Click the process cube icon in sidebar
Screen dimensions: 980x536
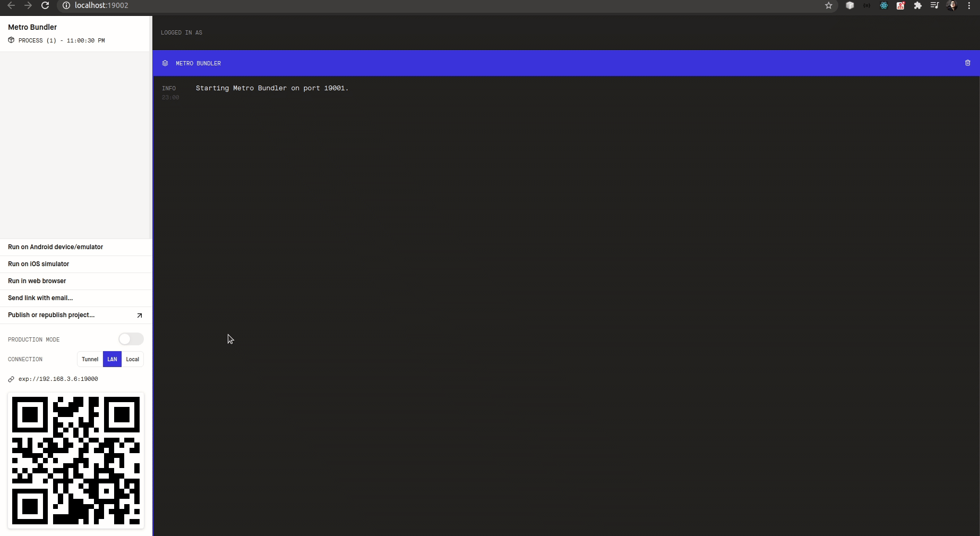pyautogui.click(x=11, y=40)
